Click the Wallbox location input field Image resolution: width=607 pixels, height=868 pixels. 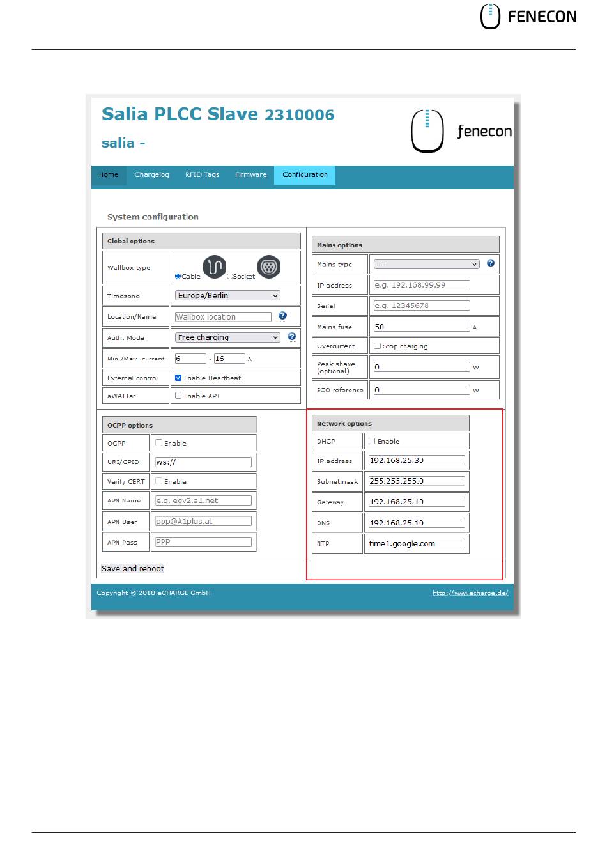click(223, 316)
